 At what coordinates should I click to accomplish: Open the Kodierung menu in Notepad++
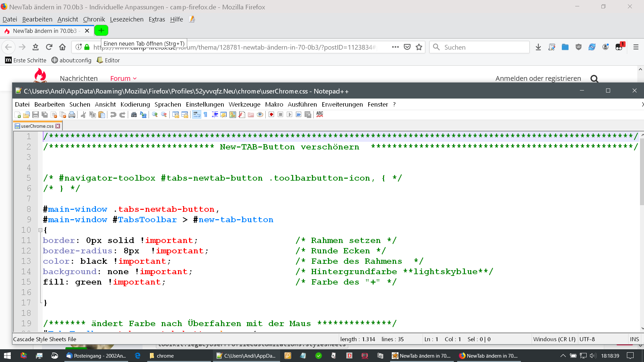point(135,105)
